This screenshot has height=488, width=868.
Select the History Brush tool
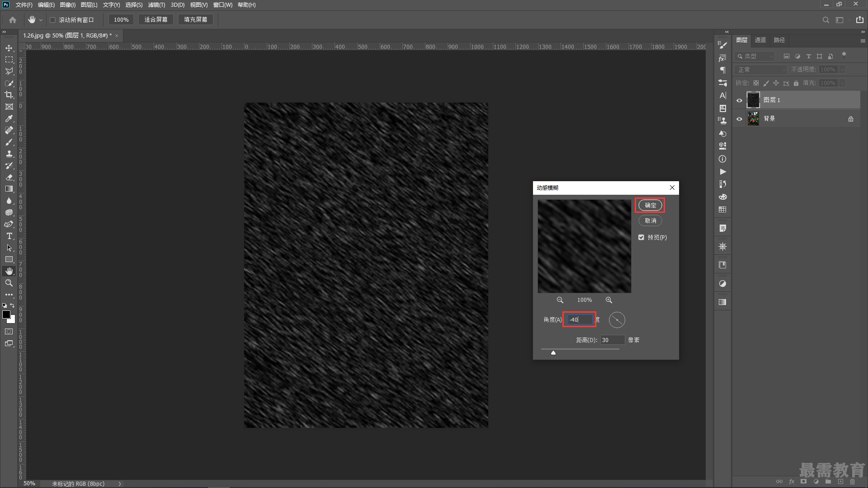(x=9, y=165)
